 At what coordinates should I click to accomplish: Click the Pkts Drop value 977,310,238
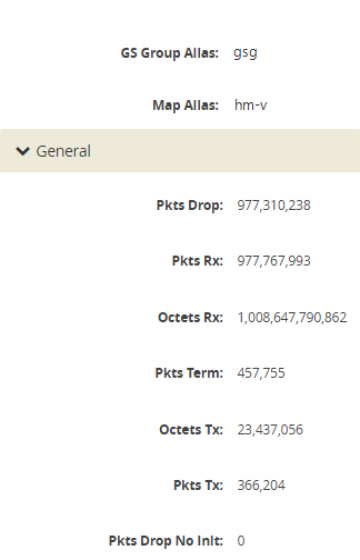pos(274,205)
